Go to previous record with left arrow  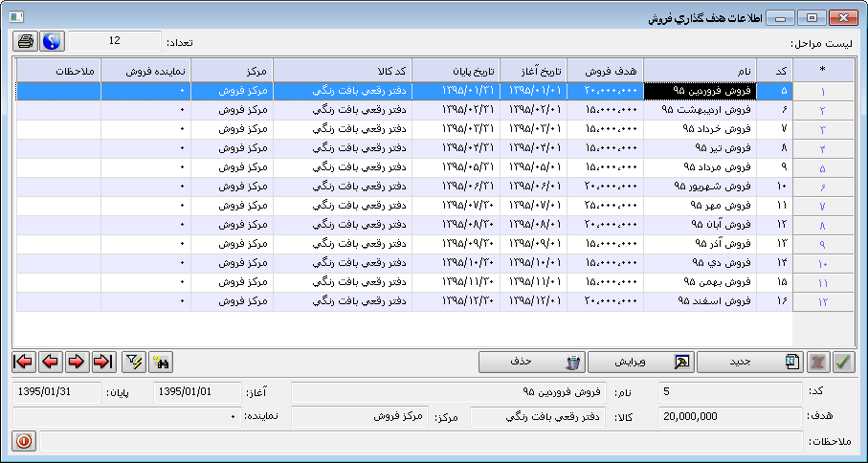click(x=50, y=362)
